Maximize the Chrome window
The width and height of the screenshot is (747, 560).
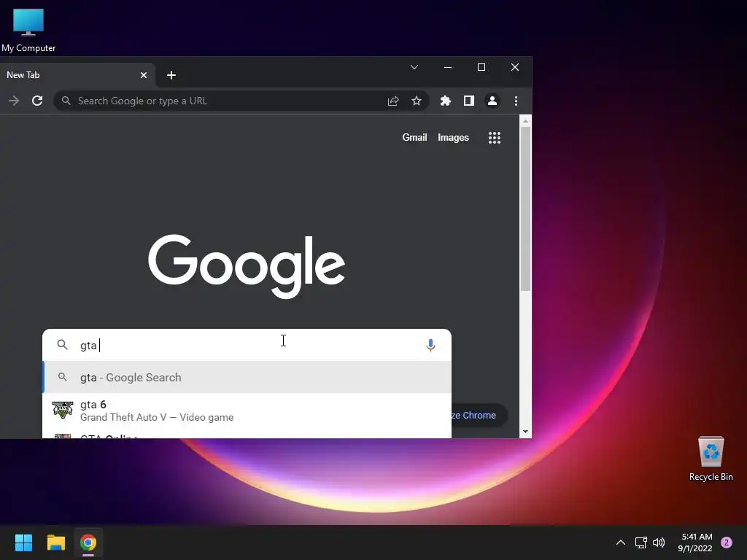(481, 67)
